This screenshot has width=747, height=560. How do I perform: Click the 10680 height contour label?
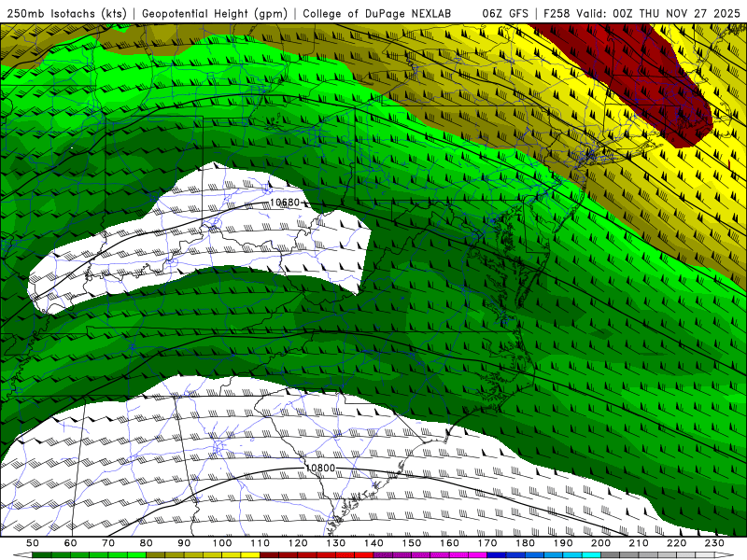285,203
